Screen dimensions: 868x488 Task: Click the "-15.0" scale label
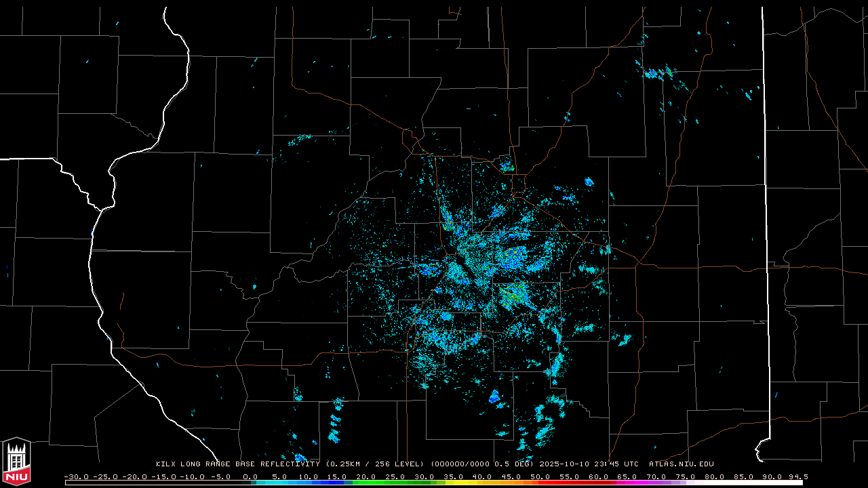[x=163, y=476]
